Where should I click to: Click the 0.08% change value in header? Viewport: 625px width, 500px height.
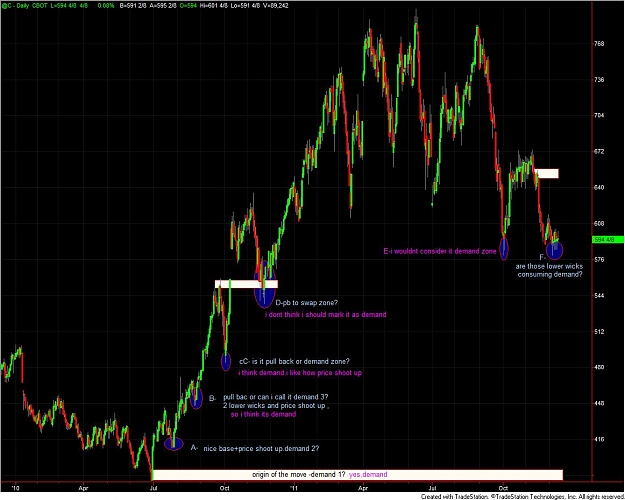[x=105, y=6]
